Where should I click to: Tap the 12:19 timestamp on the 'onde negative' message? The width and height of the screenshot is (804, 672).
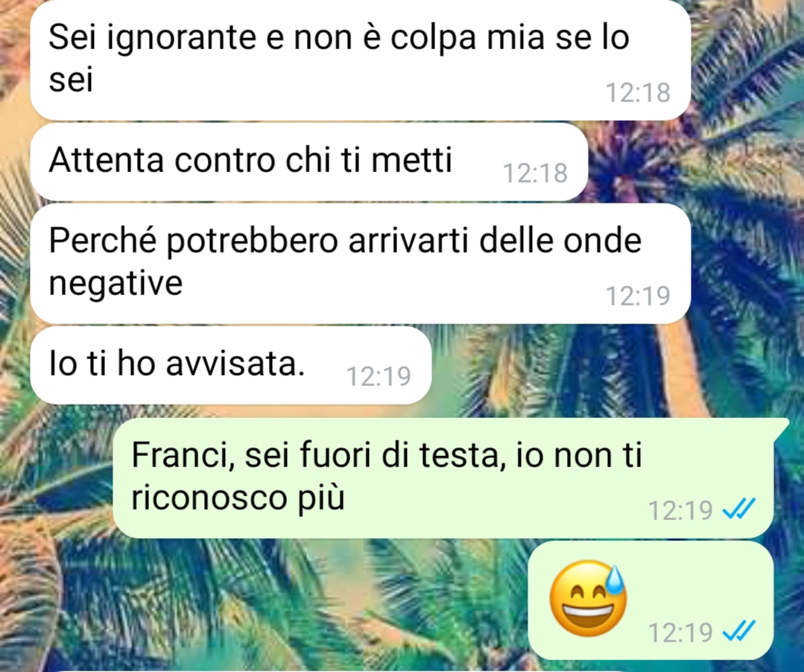(638, 296)
